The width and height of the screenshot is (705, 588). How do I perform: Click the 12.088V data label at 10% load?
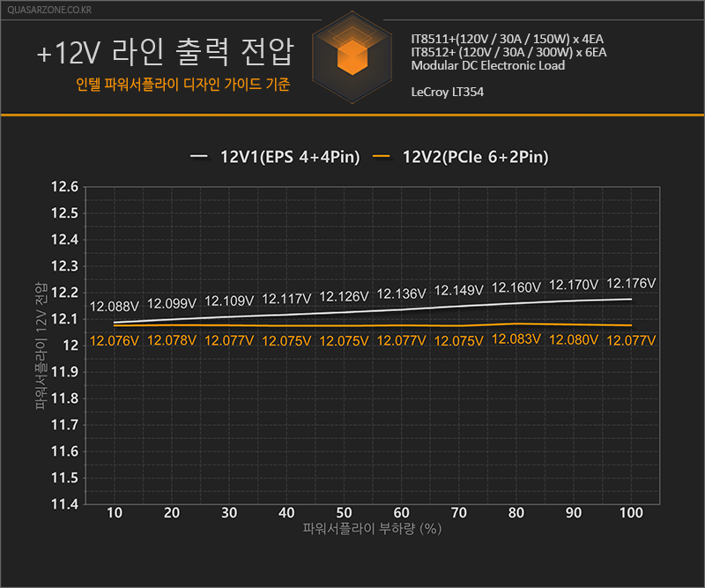pyautogui.click(x=115, y=307)
